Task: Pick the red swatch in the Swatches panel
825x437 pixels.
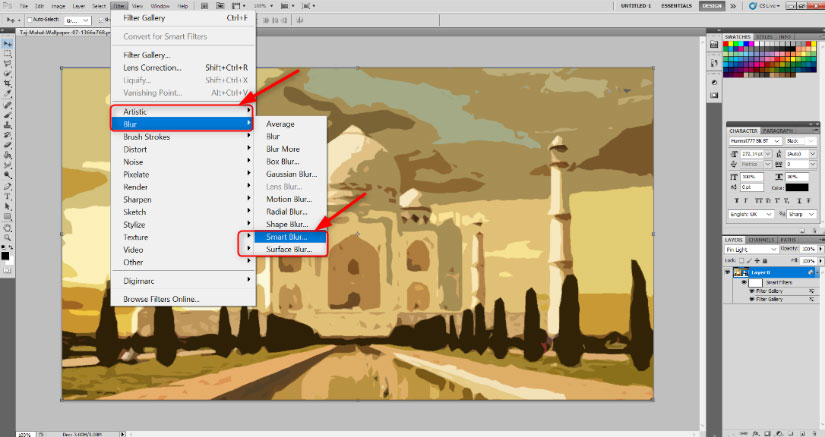Action: tap(726, 45)
